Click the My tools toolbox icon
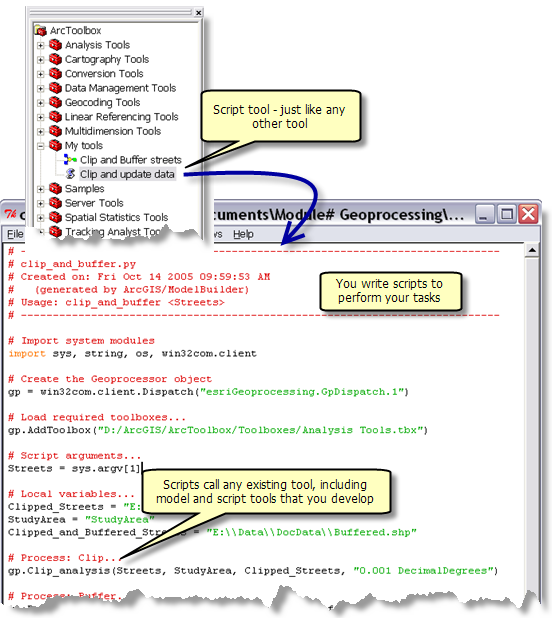Image resolution: width=559 pixels, height=618 pixels. click(56, 145)
